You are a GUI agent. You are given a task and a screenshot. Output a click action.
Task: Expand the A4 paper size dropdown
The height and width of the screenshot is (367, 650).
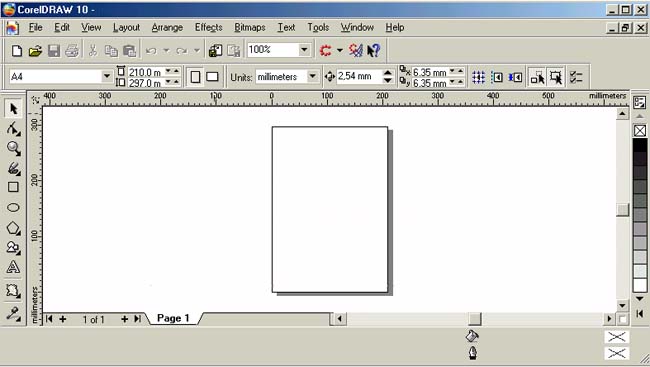tap(107, 76)
